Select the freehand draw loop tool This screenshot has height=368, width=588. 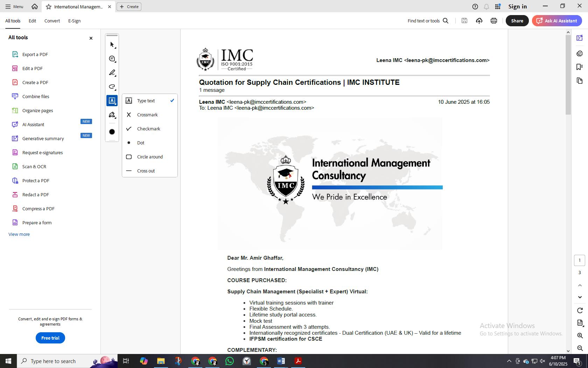tap(112, 87)
